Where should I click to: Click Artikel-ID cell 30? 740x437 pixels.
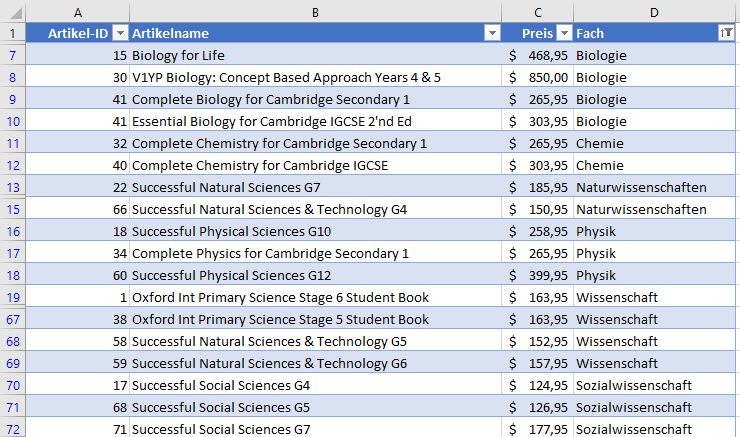coord(78,77)
